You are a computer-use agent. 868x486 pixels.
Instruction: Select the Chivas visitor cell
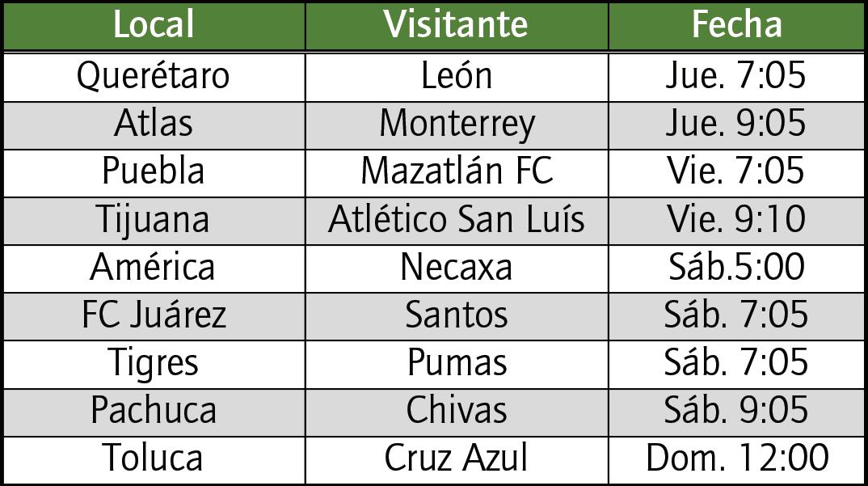coord(457,412)
